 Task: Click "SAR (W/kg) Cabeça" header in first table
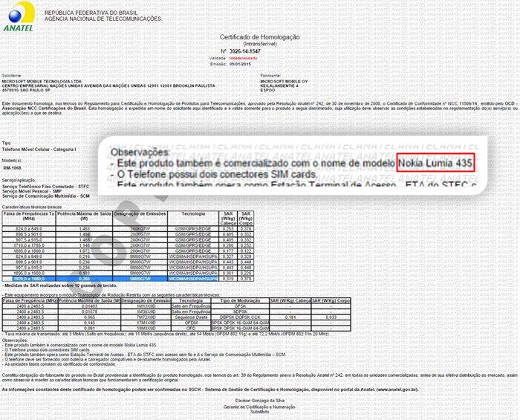[228, 219]
